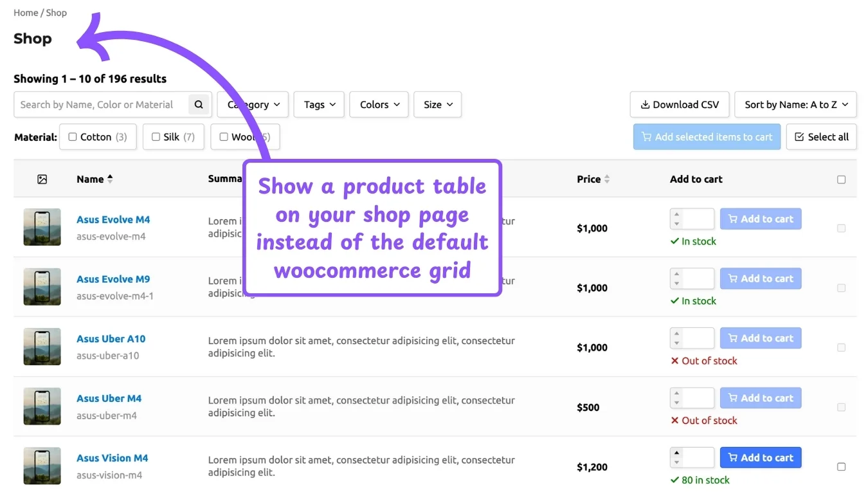Open the Tags filter dropdown
Screen dimensions: 868x492
tap(319, 104)
